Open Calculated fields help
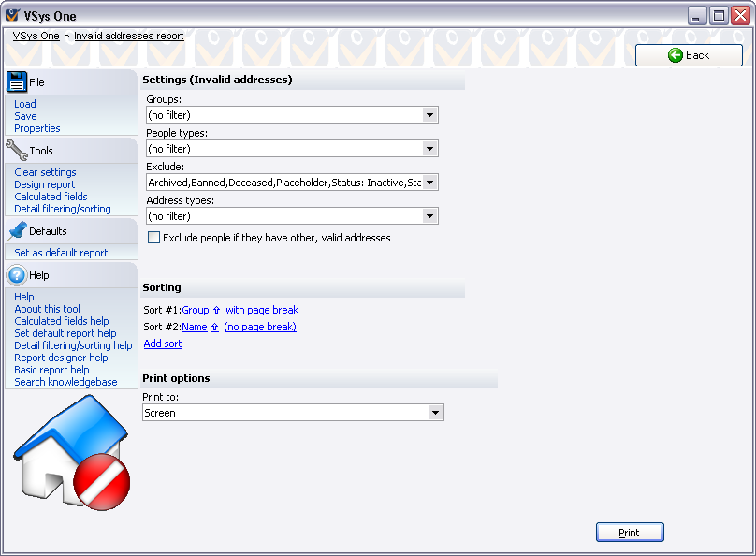Screen dimensions: 756x556 [62, 321]
